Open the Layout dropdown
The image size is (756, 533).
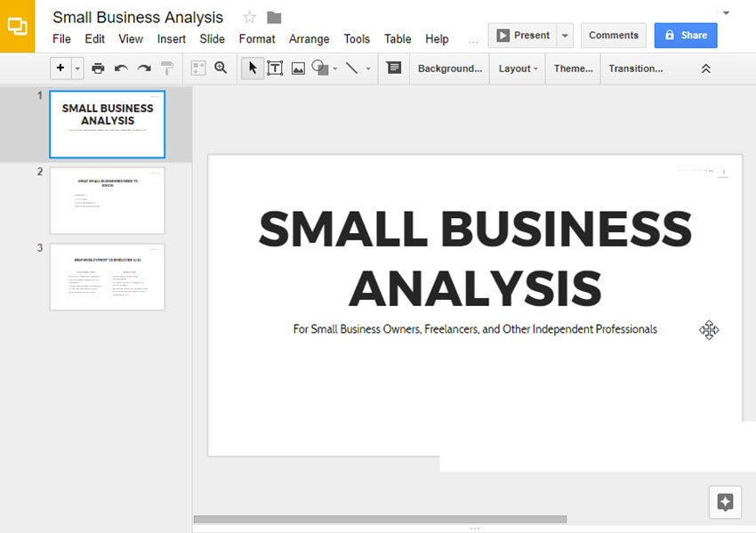[x=517, y=68]
